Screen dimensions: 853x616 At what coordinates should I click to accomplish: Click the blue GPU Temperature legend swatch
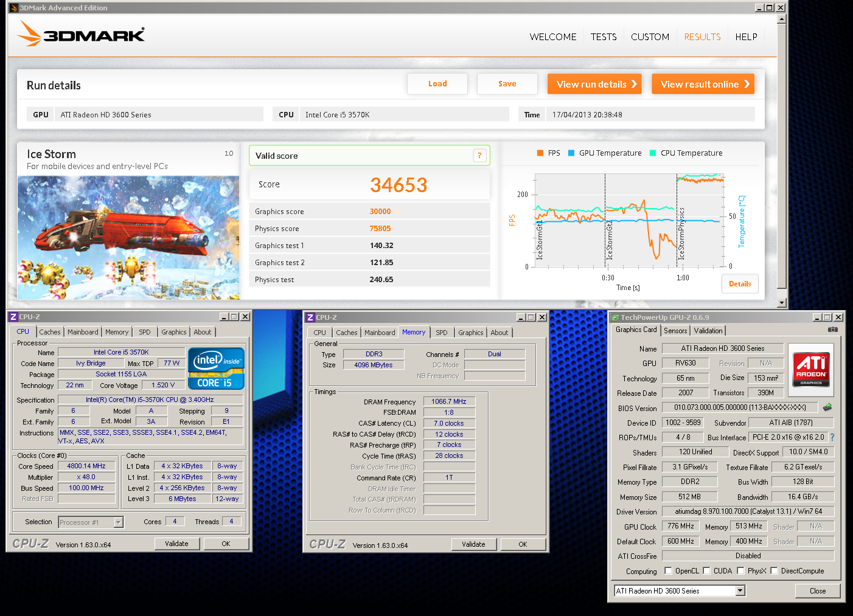coord(571,153)
